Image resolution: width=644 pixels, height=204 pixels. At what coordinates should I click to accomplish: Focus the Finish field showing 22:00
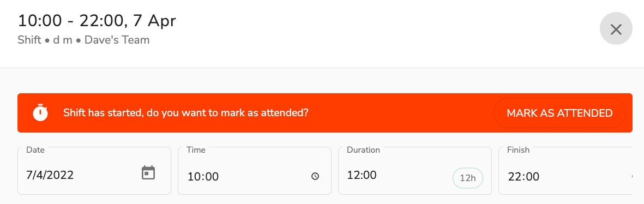coord(565,171)
